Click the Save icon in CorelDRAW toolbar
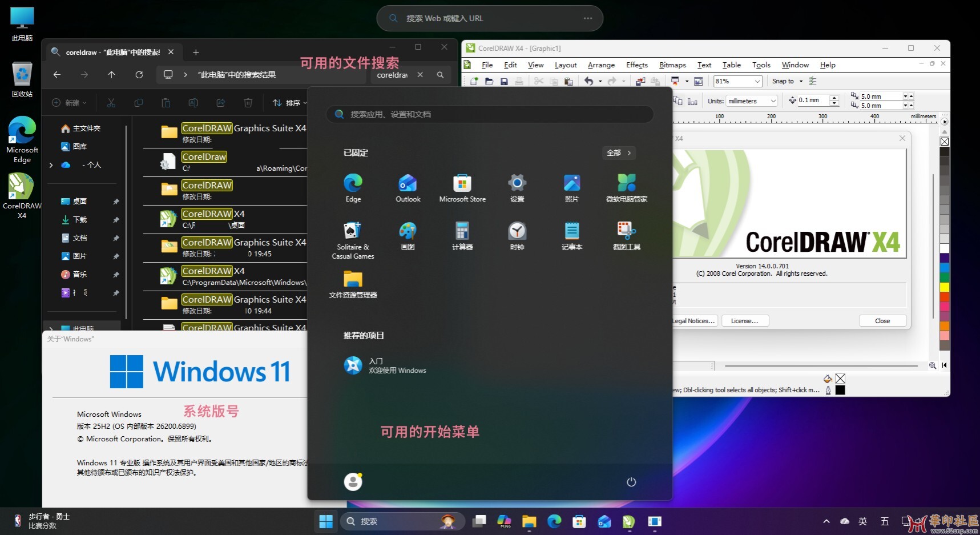The image size is (980, 535). (505, 81)
